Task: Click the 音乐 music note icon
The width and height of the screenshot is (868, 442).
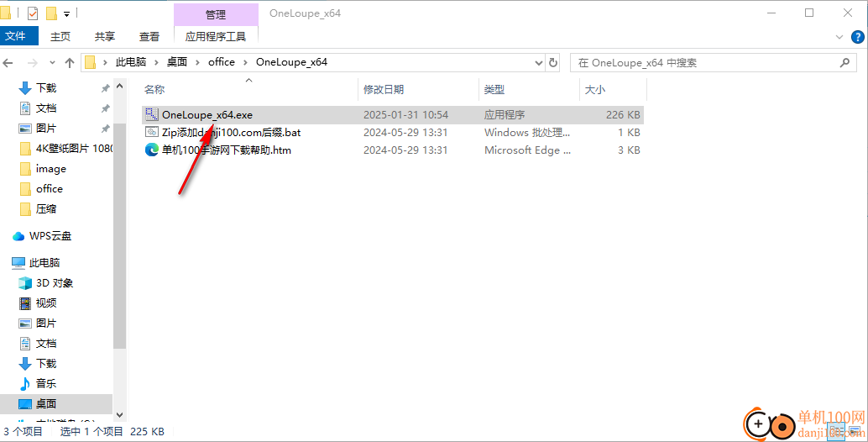Action: tap(25, 384)
